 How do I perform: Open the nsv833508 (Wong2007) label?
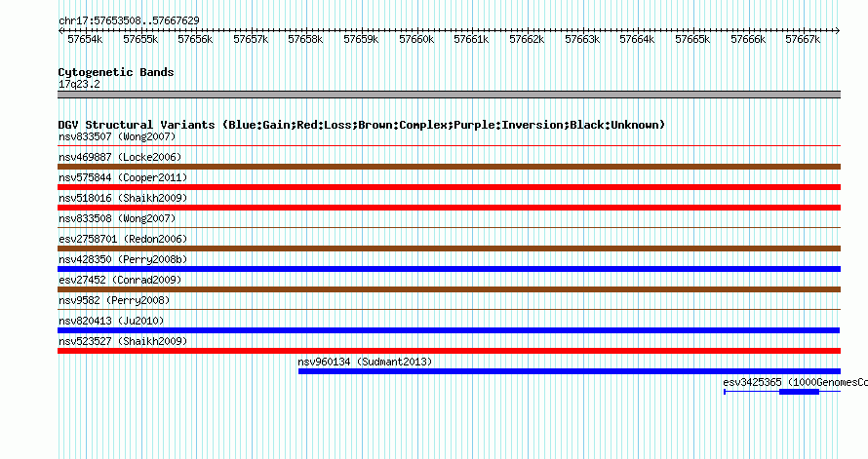pos(117,218)
